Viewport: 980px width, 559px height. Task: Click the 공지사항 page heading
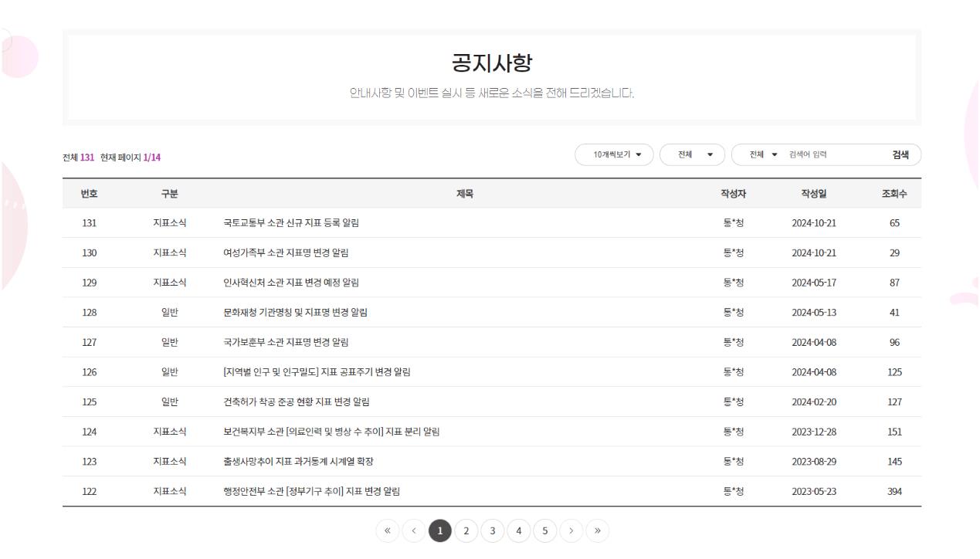492,63
